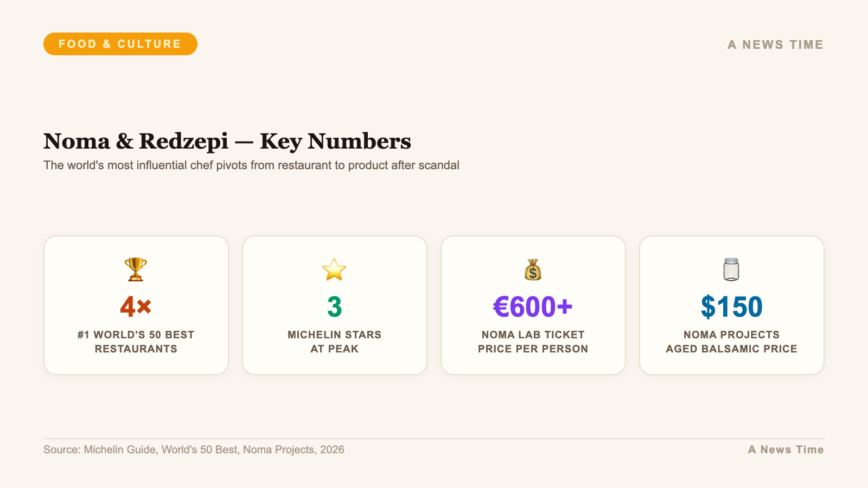The image size is (868, 488).
Task: Click Aged Balsamic Price label
Action: [731, 342]
